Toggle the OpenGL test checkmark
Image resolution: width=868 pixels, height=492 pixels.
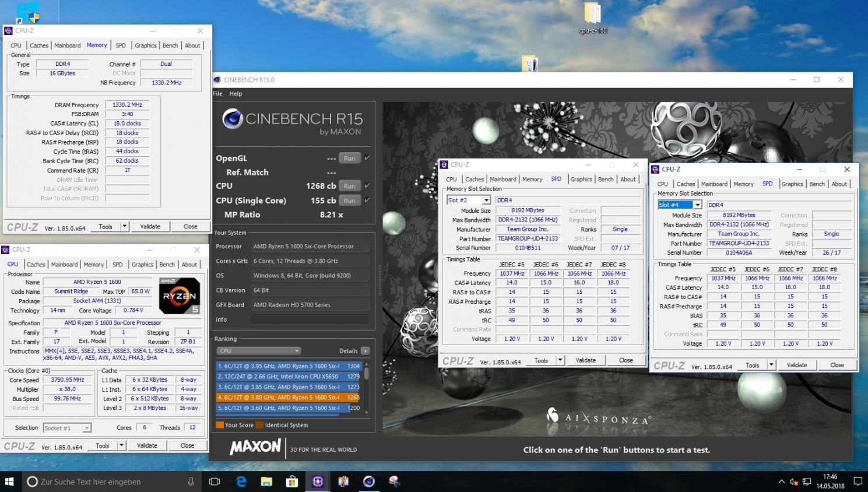[x=367, y=158]
